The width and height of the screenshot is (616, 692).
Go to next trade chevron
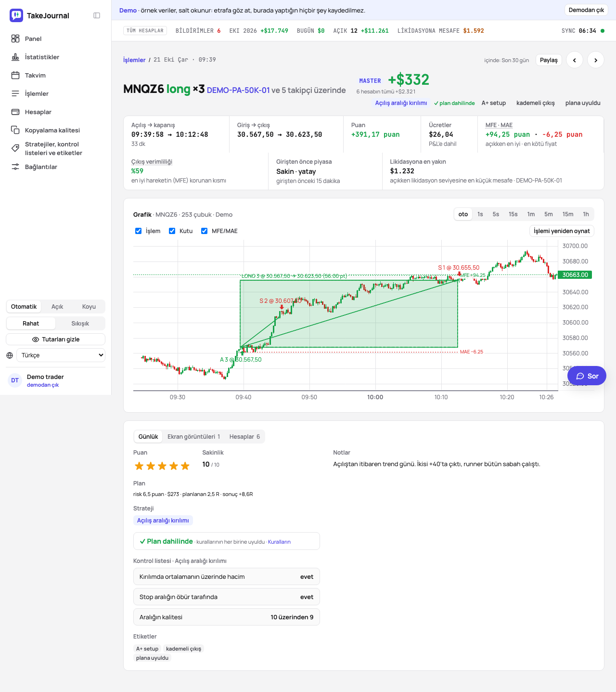tap(596, 60)
